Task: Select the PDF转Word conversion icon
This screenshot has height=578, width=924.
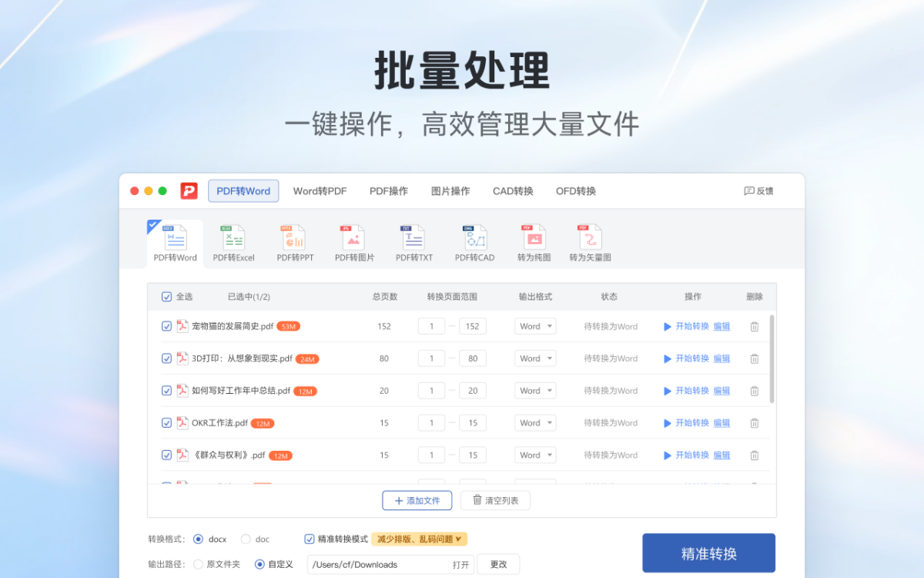Action: tap(175, 244)
